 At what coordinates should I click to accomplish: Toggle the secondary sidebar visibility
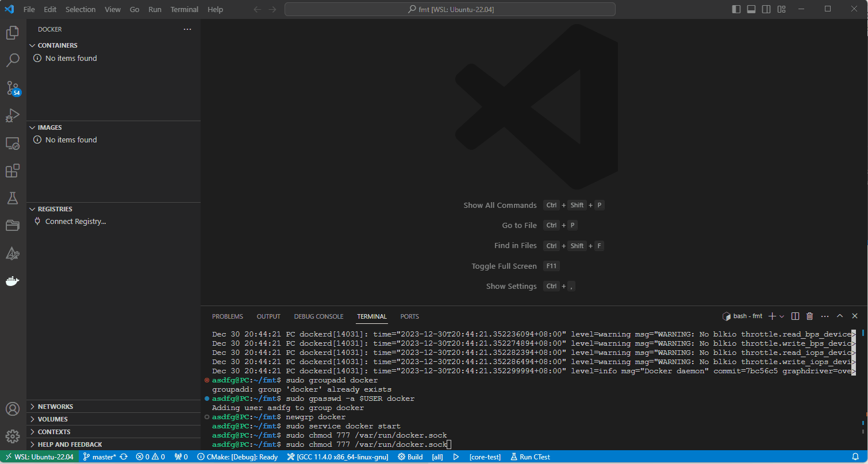pyautogui.click(x=766, y=9)
